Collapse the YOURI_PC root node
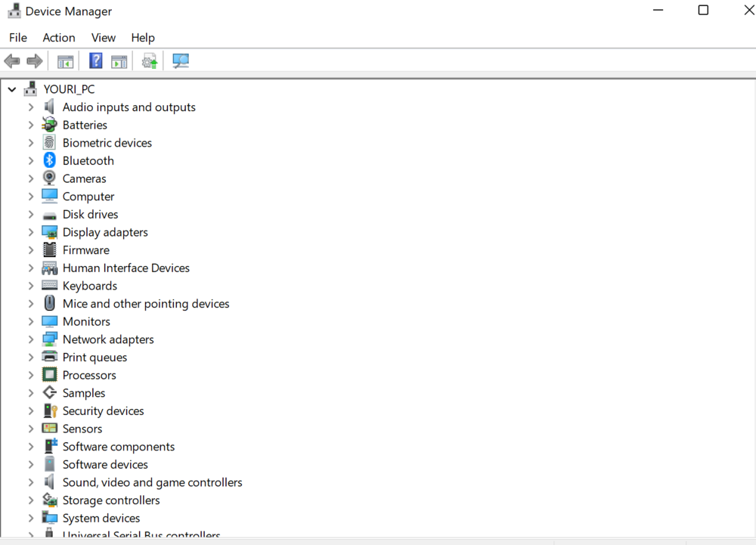 tap(12, 89)
